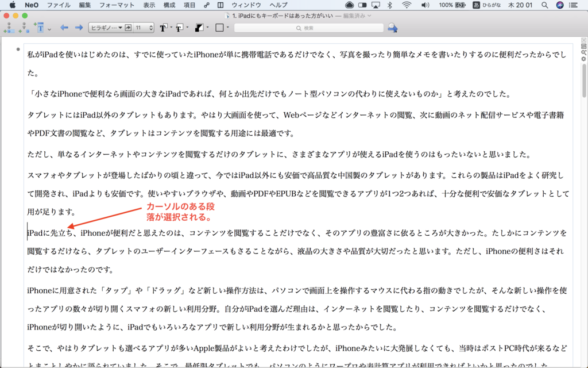Open the split-pane symbol menu bar item
Image resolution: width=588 pixels, height=368 pixels.
[x=220, y=5]
